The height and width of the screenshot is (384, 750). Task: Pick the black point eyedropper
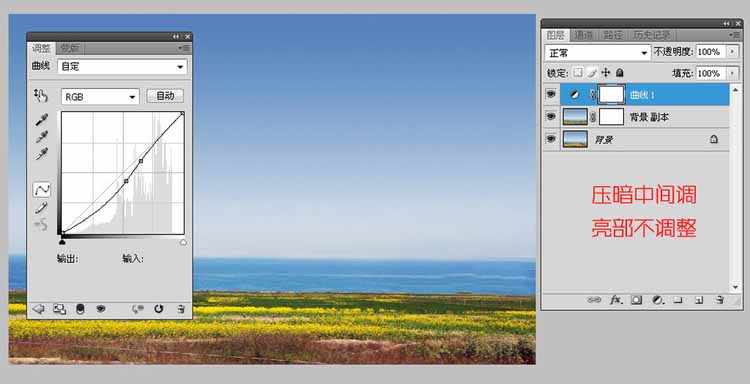coord(42,120)
